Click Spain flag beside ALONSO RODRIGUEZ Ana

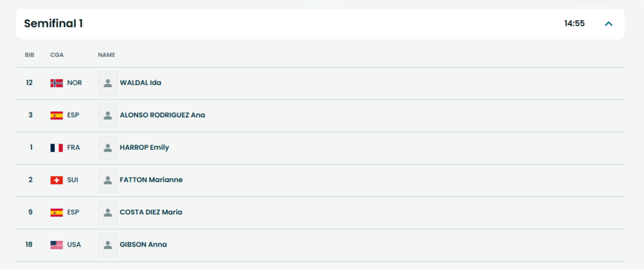click(x=56, y=115)
